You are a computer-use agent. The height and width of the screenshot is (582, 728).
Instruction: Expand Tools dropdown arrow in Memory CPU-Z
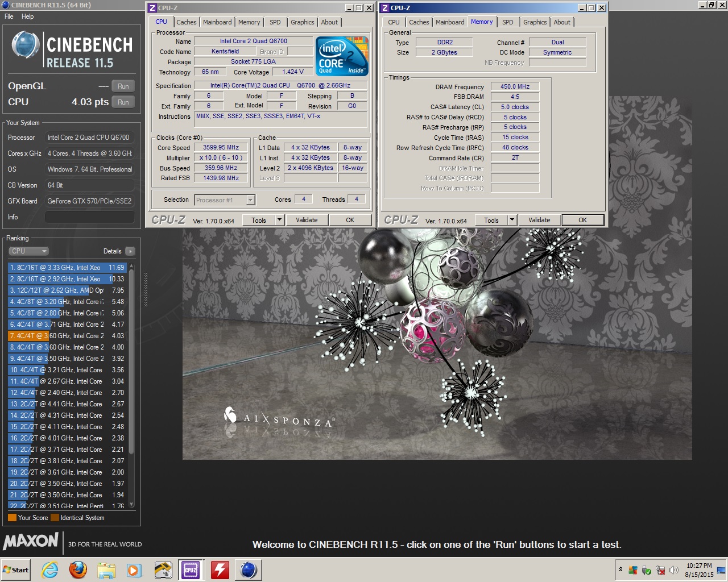coord(512,221)
